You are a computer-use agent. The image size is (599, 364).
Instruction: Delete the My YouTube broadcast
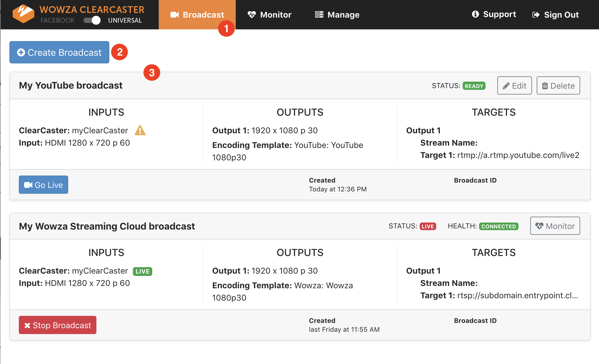pyautogui.click(x=558, y=86)
